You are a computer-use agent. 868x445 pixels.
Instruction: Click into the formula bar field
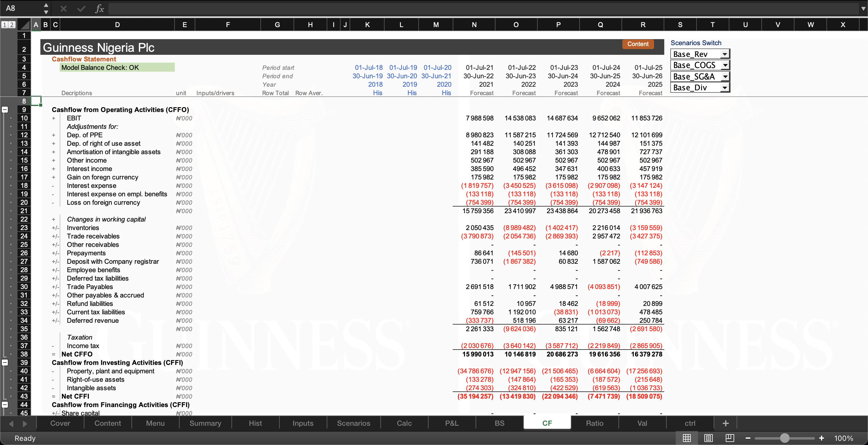(x=483, y=9)
